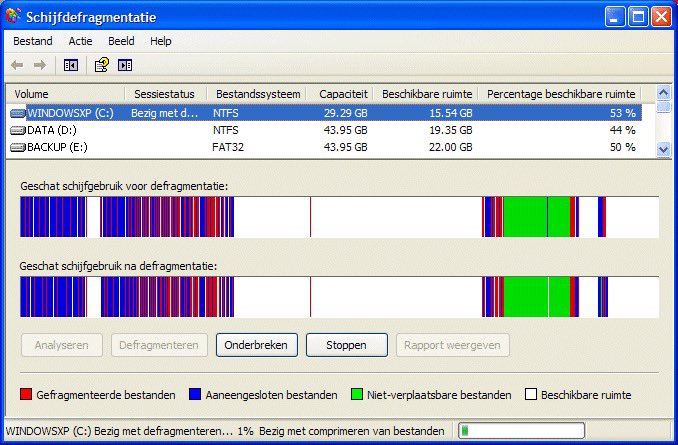The image size is (678, 445).
Task: Select the DATA (D:) drive icon
Action: (x=18, y=130)
